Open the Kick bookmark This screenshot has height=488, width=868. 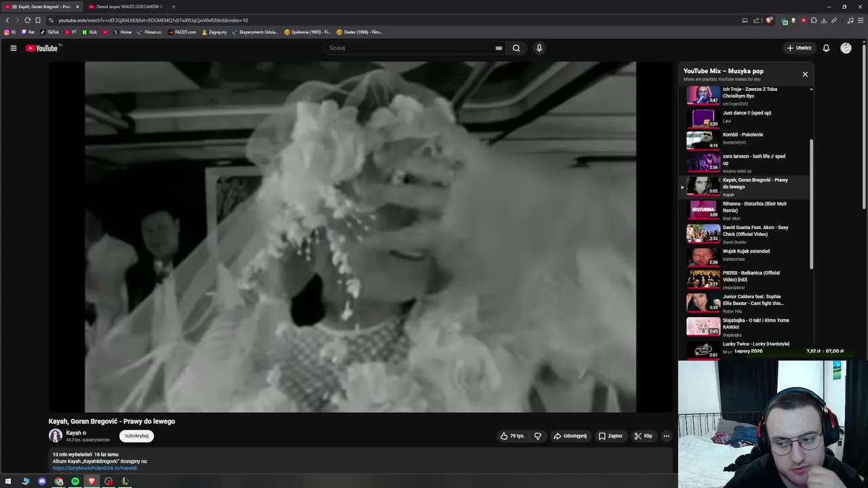[90, 32]
